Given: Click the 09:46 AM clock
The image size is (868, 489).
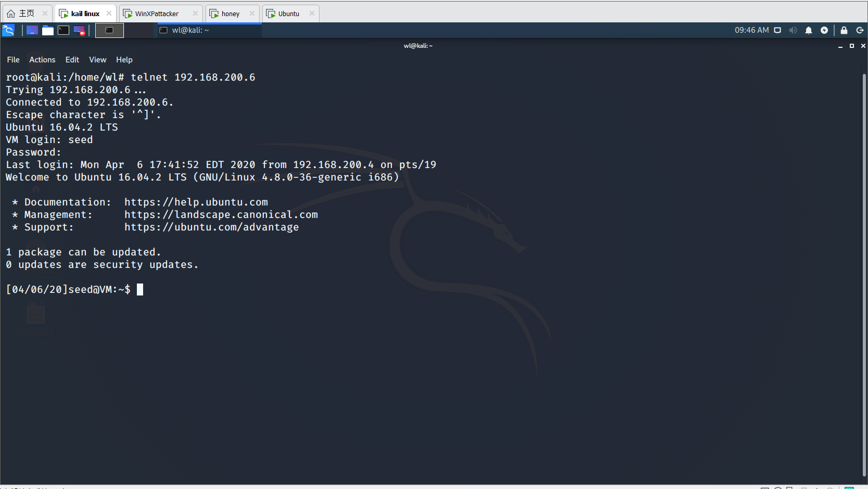Looking at the screenshot, I should coord(751,30).
